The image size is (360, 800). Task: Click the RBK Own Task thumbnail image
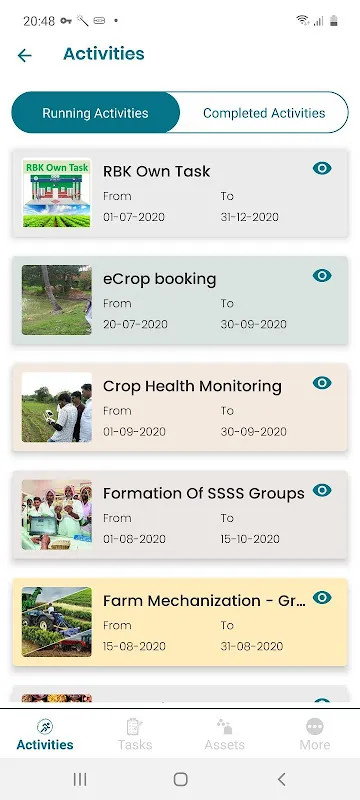57,193
